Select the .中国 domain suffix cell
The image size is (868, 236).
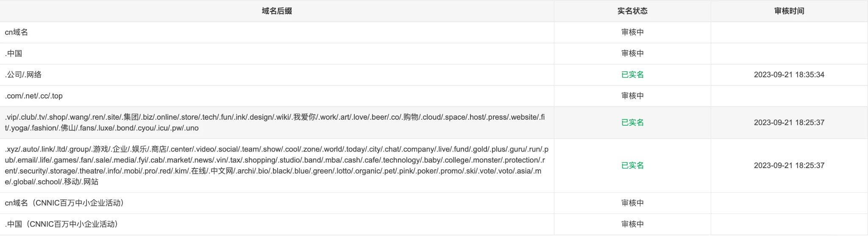[14, 53]
